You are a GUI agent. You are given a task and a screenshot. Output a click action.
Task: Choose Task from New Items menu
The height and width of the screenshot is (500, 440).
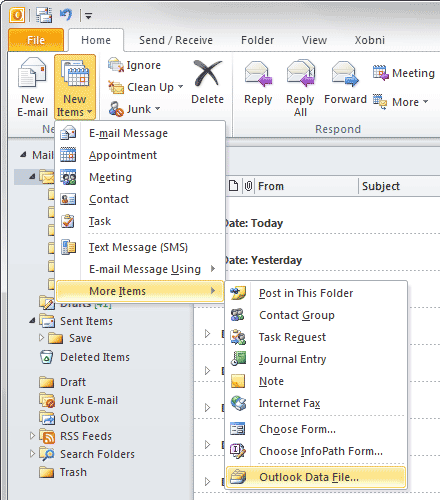pos(140,221)
